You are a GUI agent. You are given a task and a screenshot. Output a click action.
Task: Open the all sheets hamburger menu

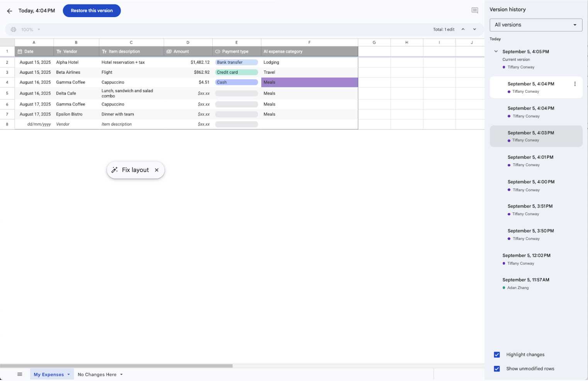point(20,374)
